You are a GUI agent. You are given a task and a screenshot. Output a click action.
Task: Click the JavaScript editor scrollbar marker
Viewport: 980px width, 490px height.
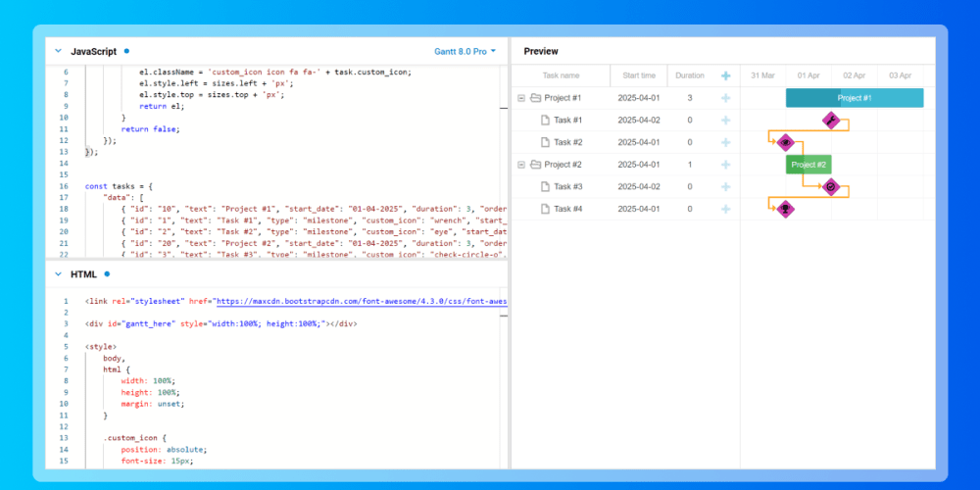[504, 108]
